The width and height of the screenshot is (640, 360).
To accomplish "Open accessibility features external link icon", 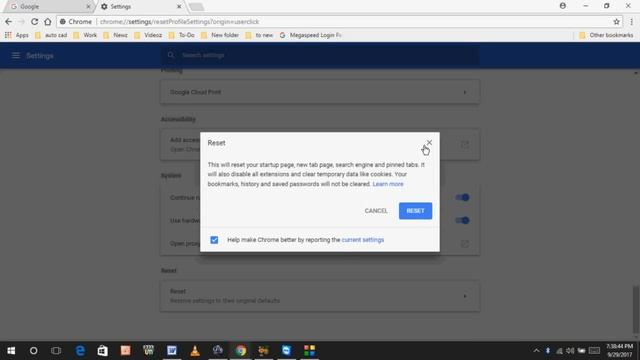I will click(x=464, y=144).
